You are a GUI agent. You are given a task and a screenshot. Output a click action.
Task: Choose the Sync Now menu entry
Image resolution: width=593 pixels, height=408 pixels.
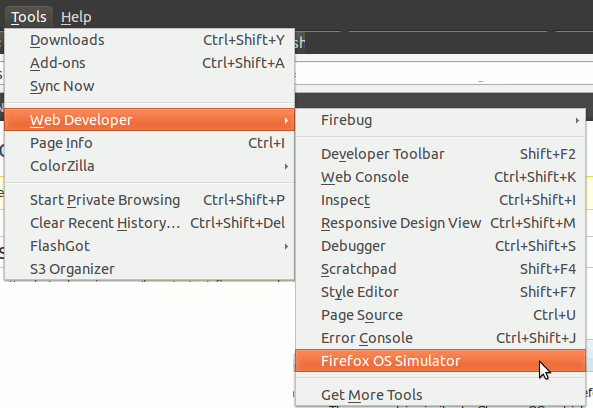149,86
